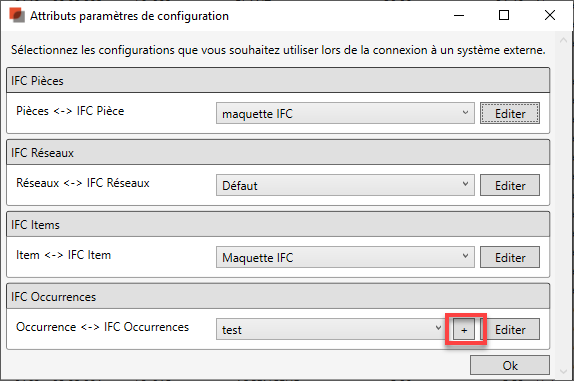Click the application logo in title bar
The height and width of the screenshot is (381, 574).
[17, 15]
